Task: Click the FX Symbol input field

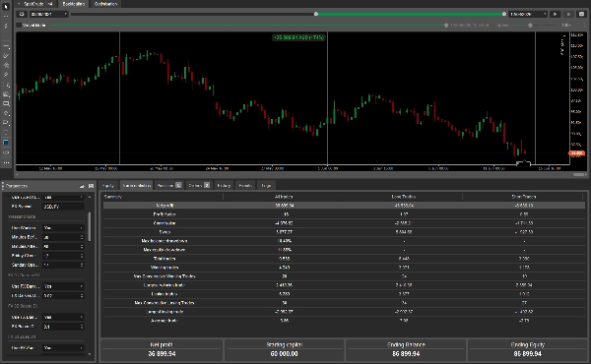Action: point(63,207)
